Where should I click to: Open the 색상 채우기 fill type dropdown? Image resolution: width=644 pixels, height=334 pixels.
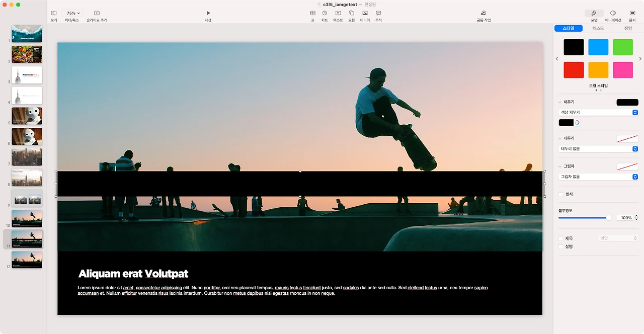click(598, 112)
